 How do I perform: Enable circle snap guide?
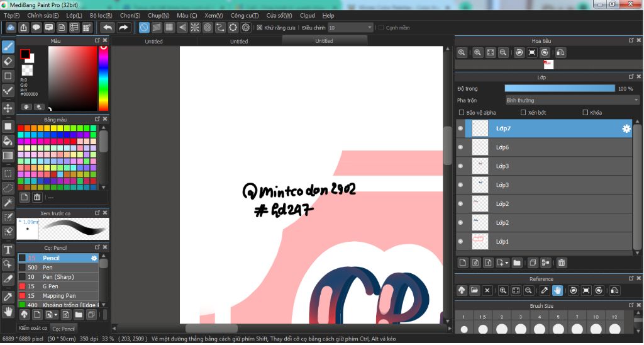click(208, 28)
